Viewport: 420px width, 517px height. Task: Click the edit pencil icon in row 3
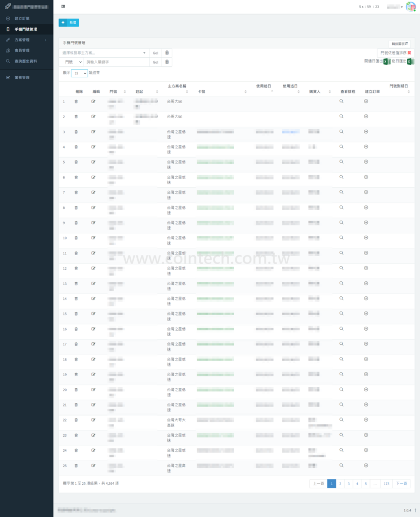click(x=93, y=132)
